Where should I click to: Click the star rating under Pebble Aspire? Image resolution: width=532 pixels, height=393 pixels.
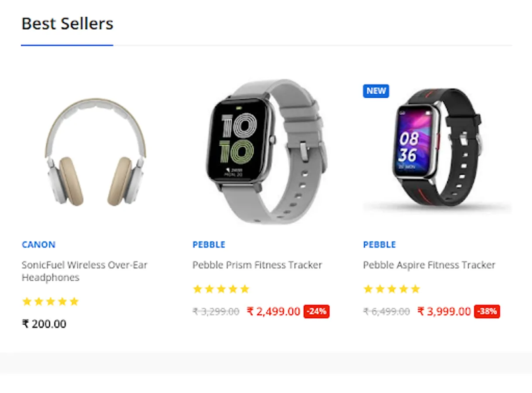(391, 289)
